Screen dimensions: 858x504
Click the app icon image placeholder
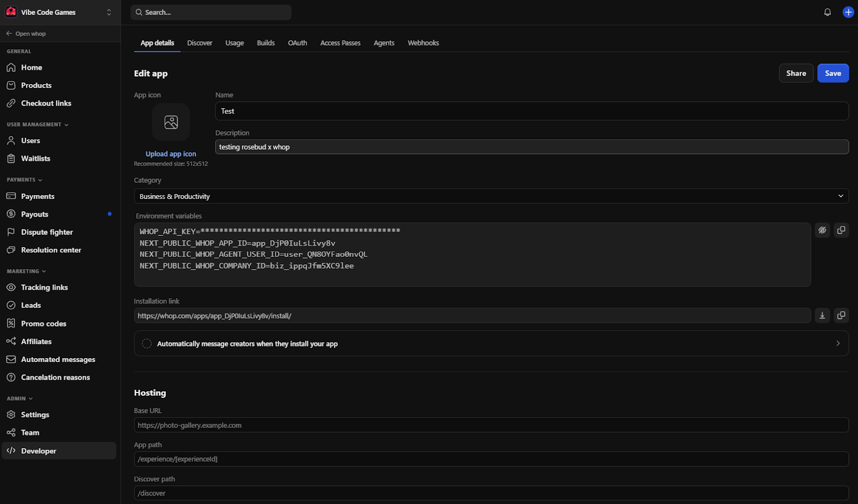point(171,122)
